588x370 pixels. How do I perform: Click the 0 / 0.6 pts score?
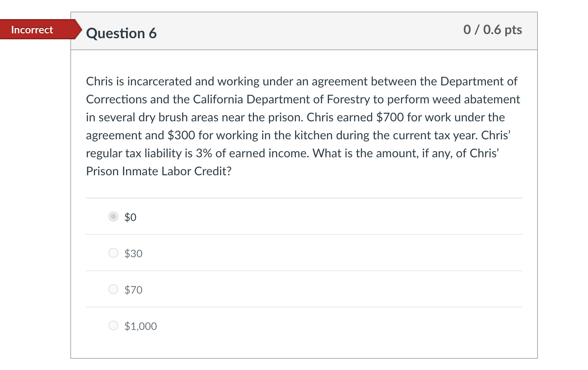click(x=492, y=30)
